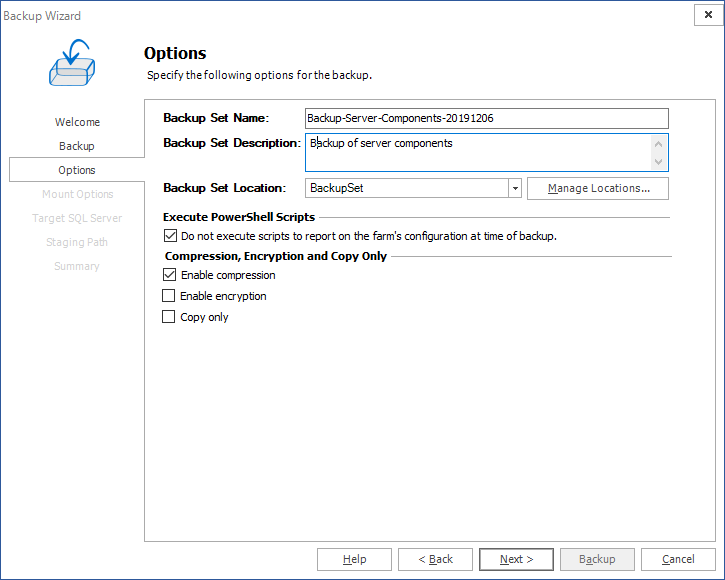Click the Manage Locations button
Image resolution: width=725 pixels, height=580 pixels.
point(598,188)
